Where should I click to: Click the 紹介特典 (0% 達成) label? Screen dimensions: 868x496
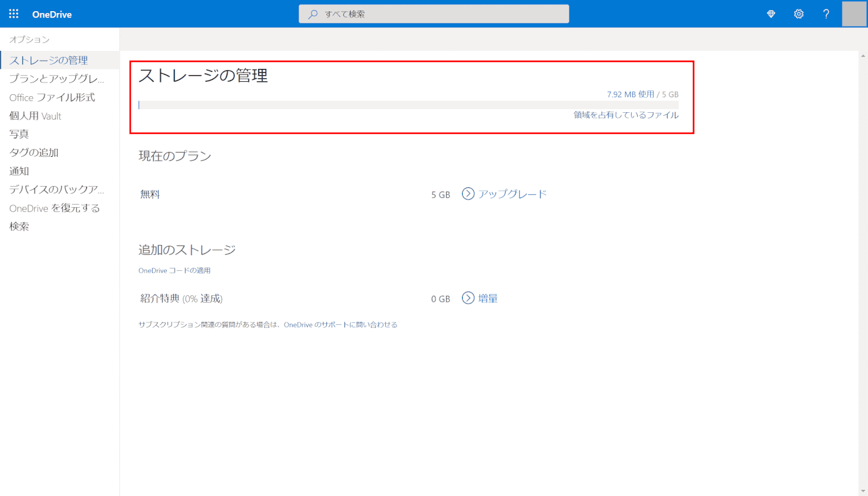tap(182, 299)
